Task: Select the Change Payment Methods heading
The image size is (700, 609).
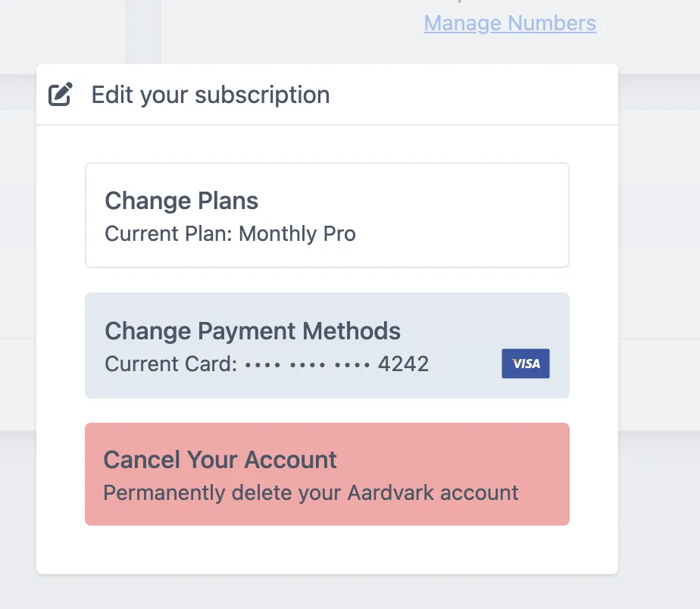Action: 253,331
